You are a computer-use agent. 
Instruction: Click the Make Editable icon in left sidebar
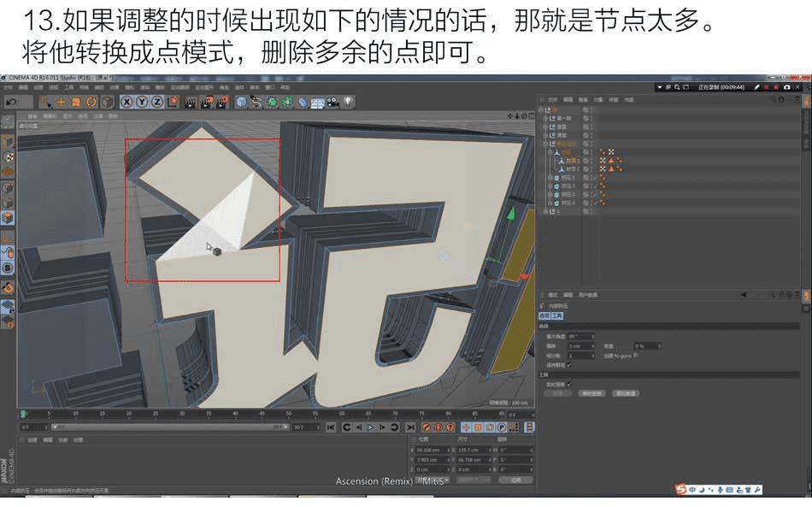click(x=7, y=122)
